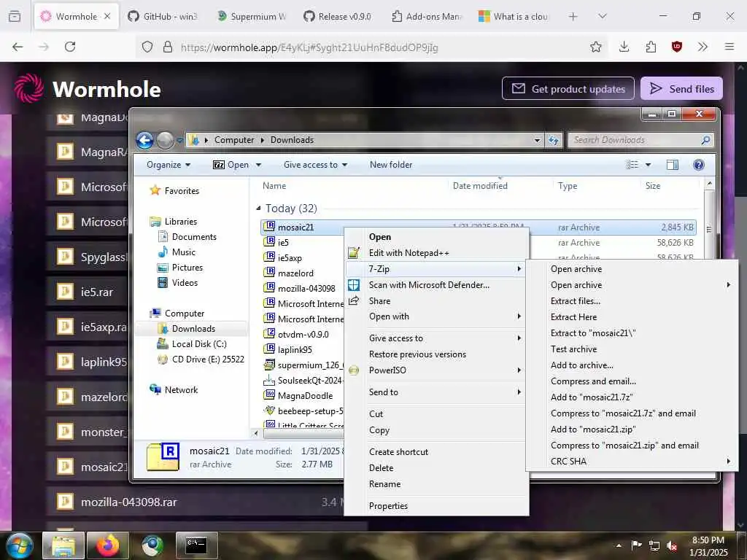Collapse the Today (32) group
Viewport: 747px width, 560px height.
click(258, 208)
